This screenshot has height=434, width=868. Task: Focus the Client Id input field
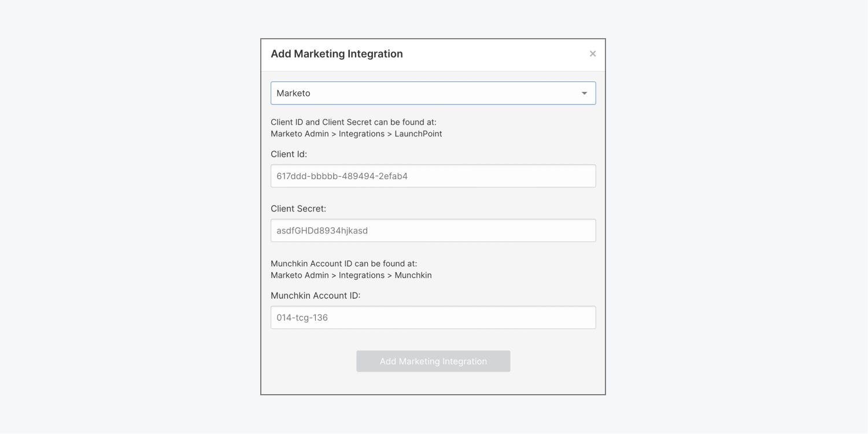point(433,176)
